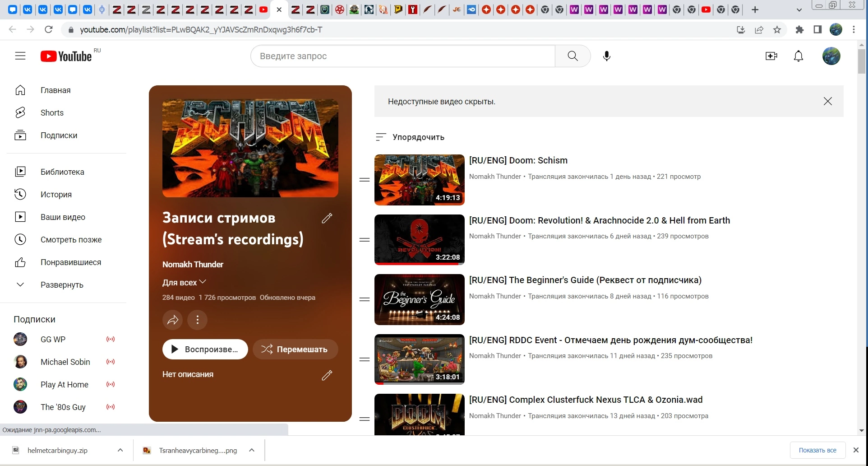Open a new browser tab

pos(755,9)
